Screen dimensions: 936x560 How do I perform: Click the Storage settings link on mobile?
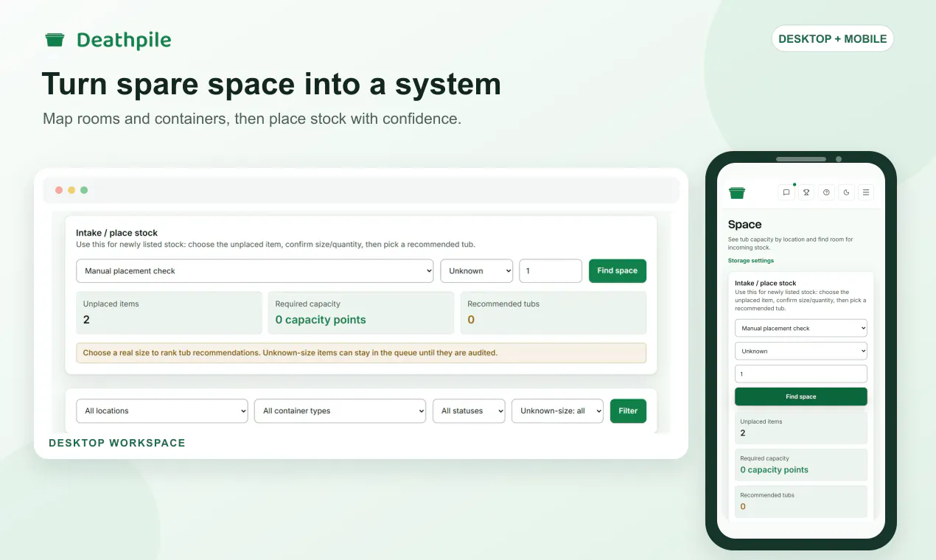coord(750,260)
